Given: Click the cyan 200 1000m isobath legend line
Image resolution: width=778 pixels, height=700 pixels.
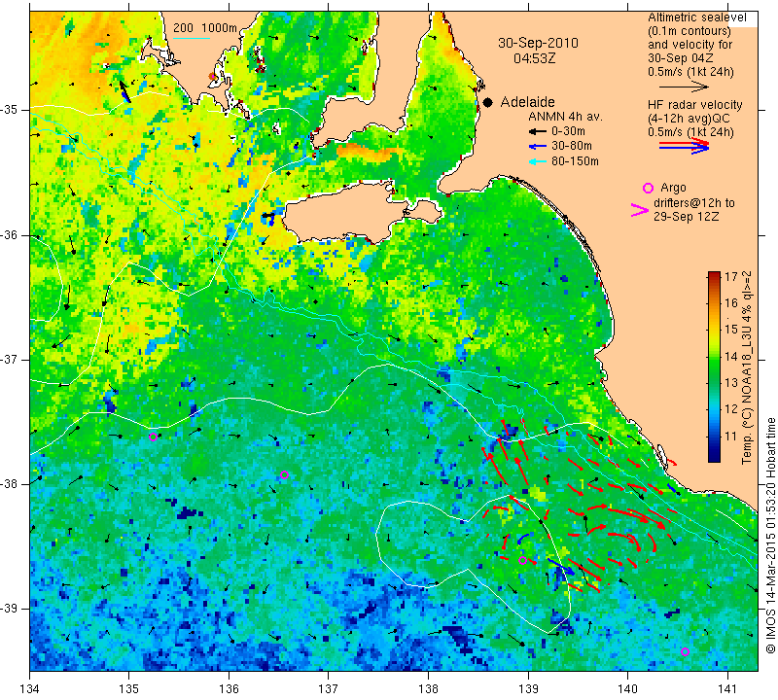Looking at the screenshot, I should click(192, 38).
